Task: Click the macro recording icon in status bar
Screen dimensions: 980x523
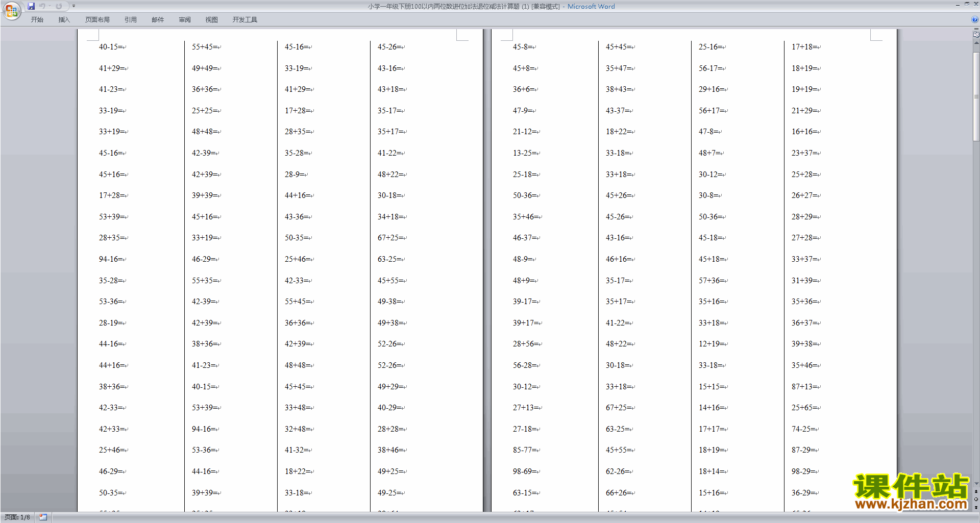Action: 43,517
